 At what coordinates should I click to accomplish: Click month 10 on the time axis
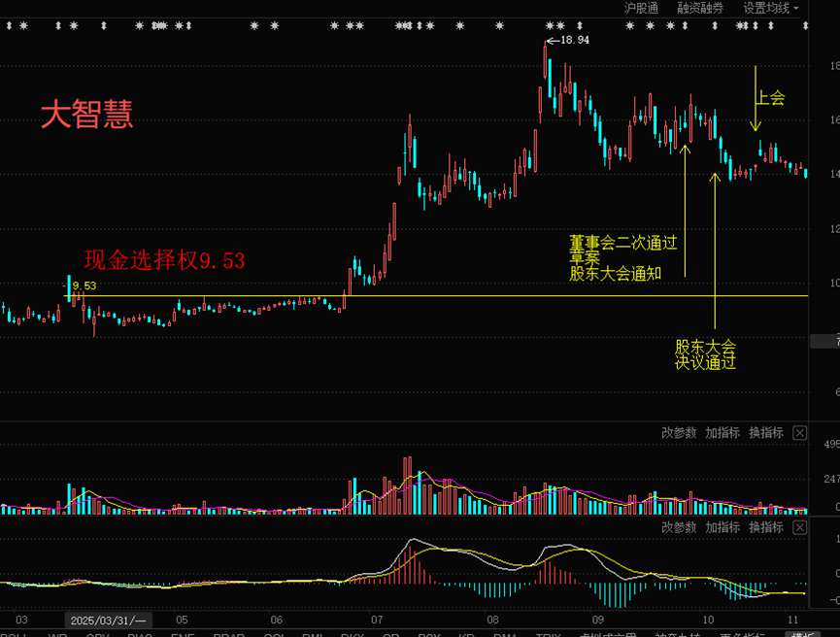coord(708,620)
